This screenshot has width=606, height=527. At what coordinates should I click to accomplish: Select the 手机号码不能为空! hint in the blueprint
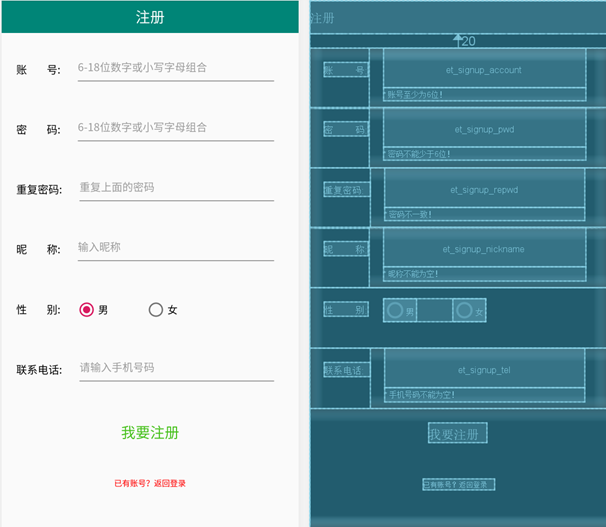(485, 395)
